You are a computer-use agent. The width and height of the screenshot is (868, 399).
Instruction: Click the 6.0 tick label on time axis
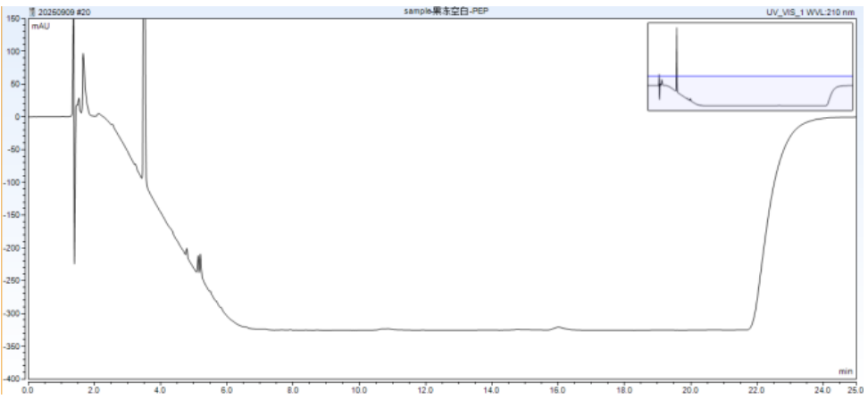click(x=227, y=390)
